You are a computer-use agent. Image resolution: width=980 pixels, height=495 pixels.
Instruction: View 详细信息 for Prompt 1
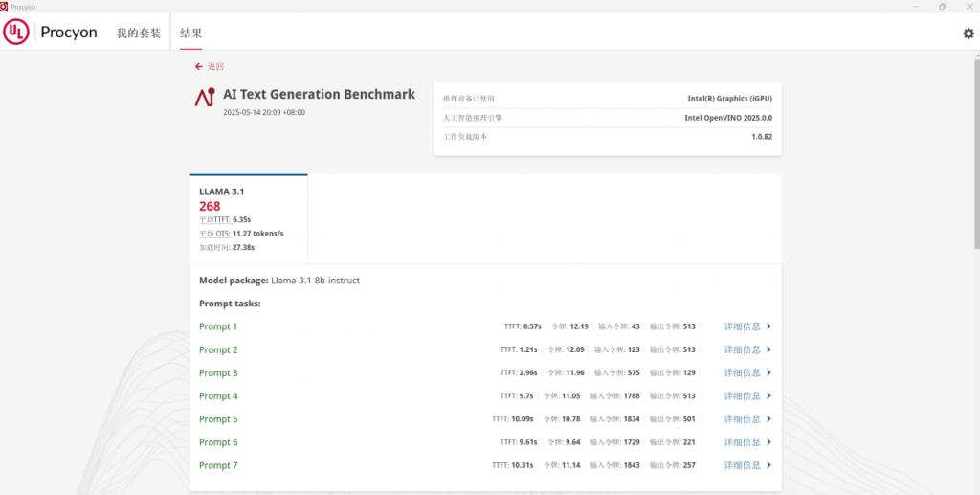click(x=743, y=326)
